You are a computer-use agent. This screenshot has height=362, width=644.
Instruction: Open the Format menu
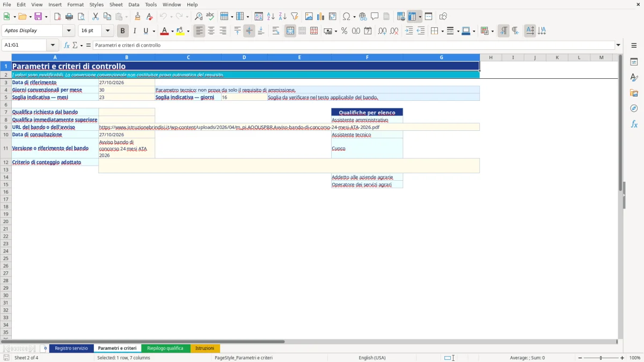pyautogui.click(x=76, y=4)
